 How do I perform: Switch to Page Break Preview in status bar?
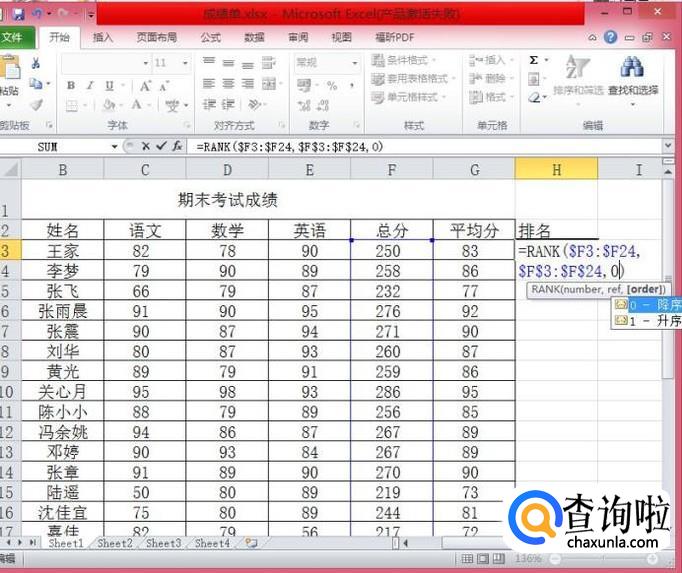499,559
